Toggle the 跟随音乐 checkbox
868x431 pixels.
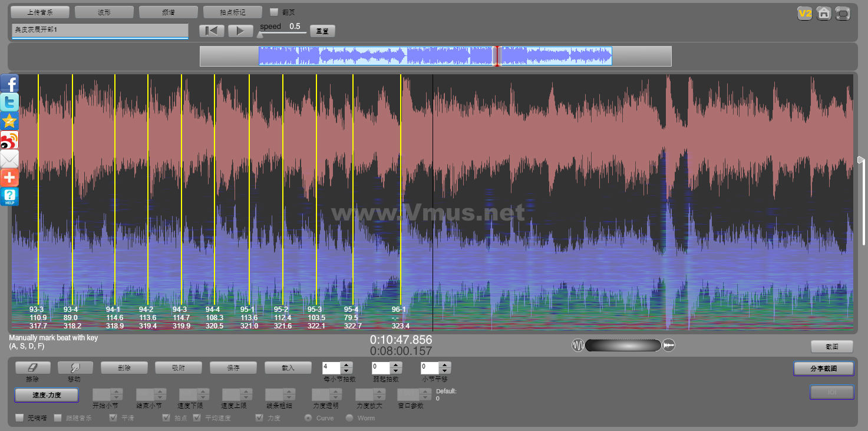[x=58, y=417]
